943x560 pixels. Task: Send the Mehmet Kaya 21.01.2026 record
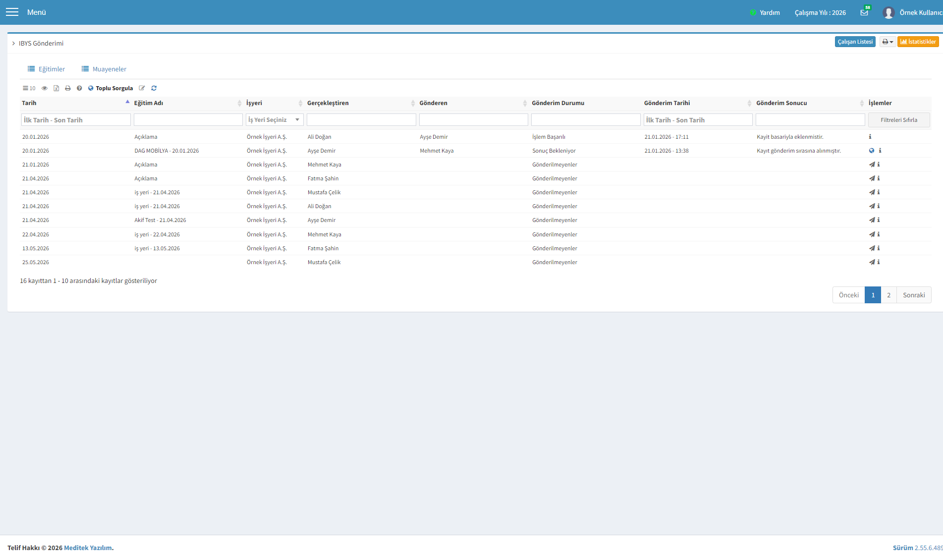[x=872, y=165]
